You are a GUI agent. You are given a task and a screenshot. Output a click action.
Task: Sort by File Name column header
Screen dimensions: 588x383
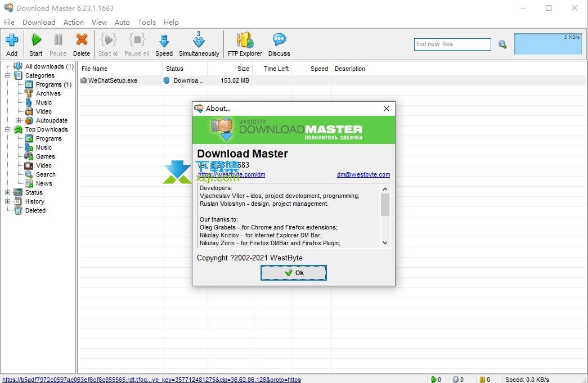click(120, 69)
